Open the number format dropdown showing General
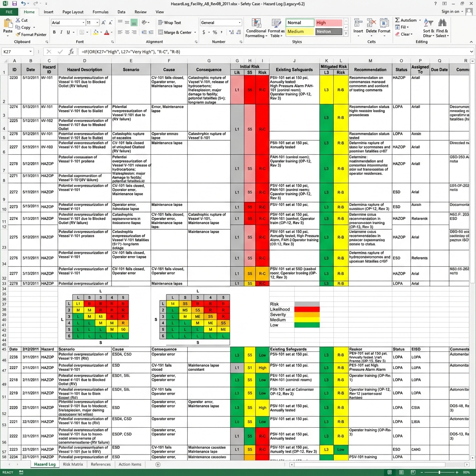Image resolution: width=476 pixels, height=476 pixels. [239, 22]
